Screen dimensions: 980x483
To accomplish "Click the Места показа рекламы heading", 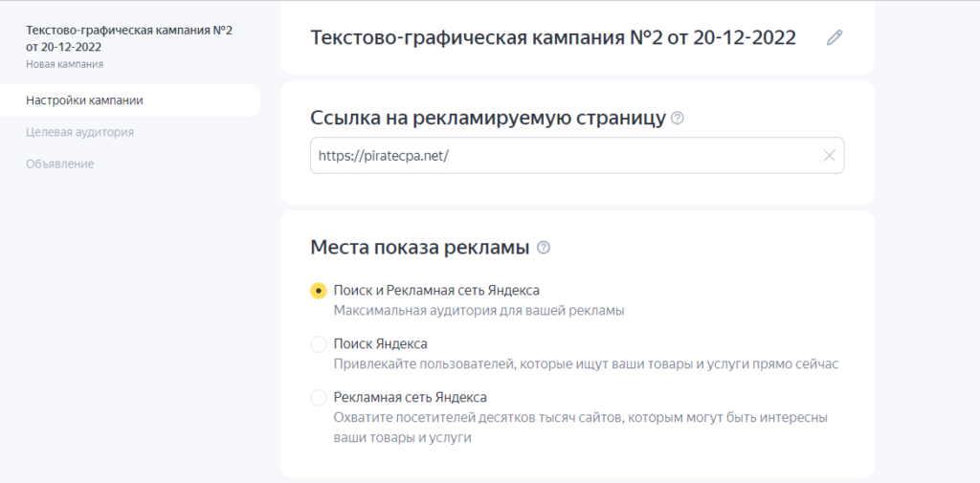I will (420, 248).
